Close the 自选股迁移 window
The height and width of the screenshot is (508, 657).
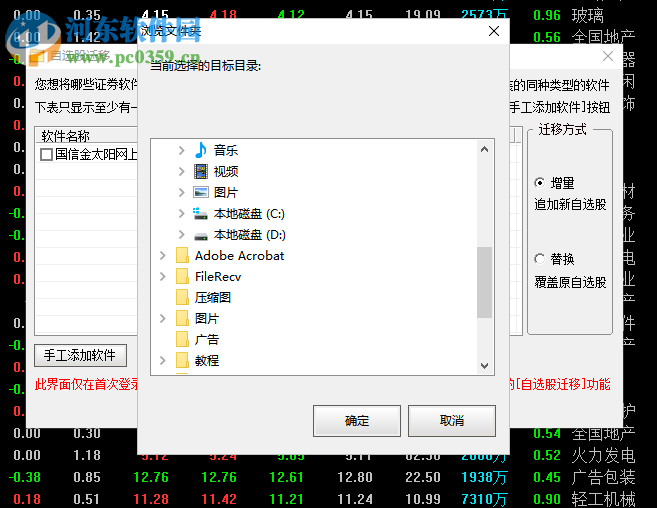[608, 56]
